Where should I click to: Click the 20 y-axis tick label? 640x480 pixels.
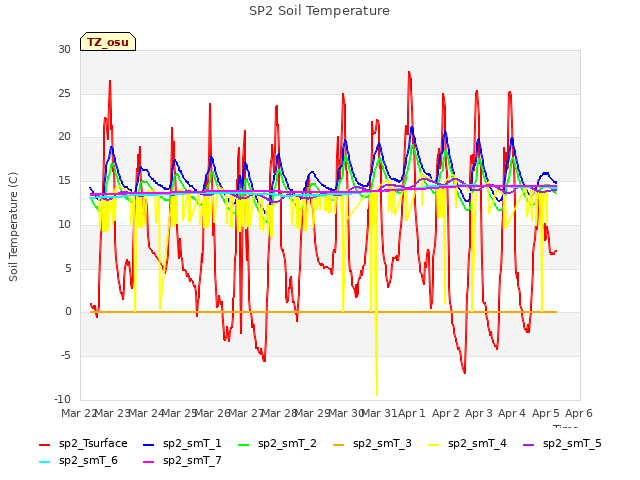click(x=64, y=137)
